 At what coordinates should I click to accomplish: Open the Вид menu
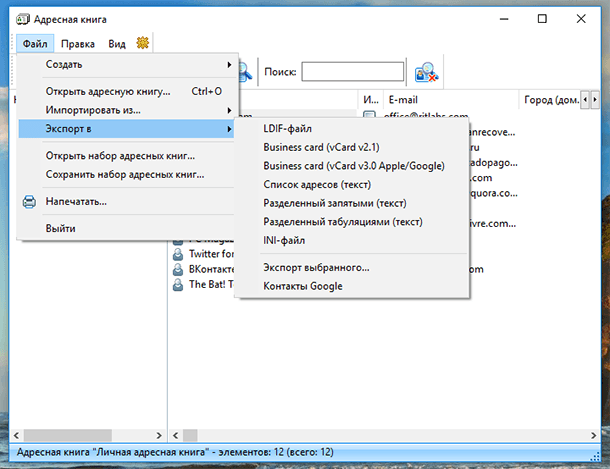tap(117, 44)
